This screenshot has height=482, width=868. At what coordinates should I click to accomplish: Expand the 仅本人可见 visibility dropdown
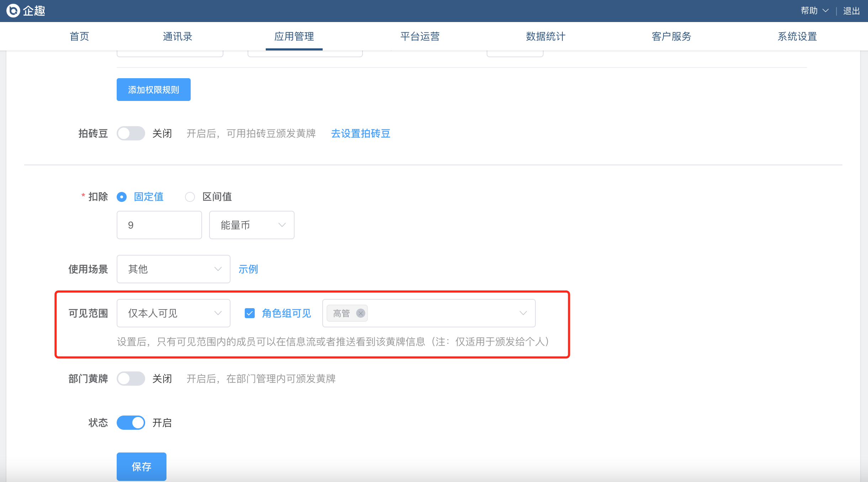point(173,313)
